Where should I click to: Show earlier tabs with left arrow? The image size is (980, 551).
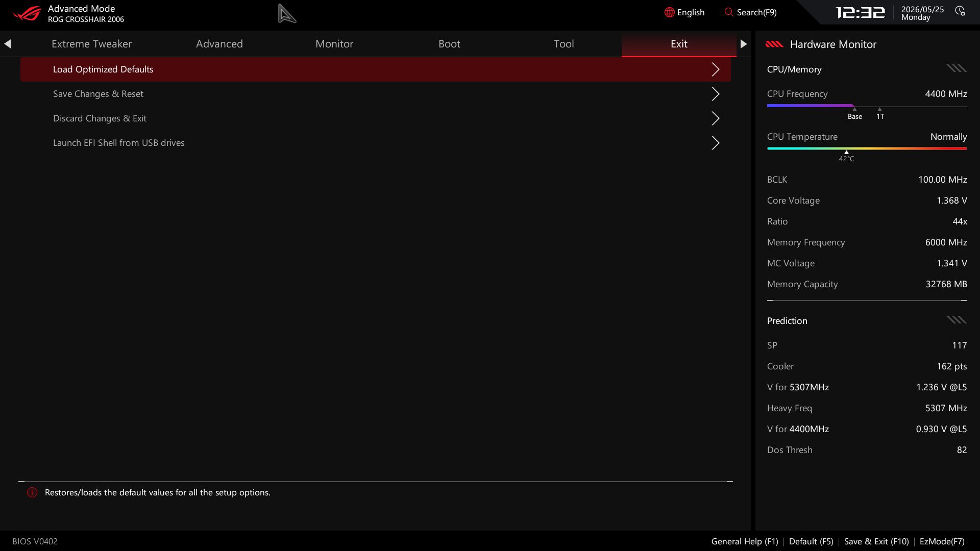tap(8, 44)
